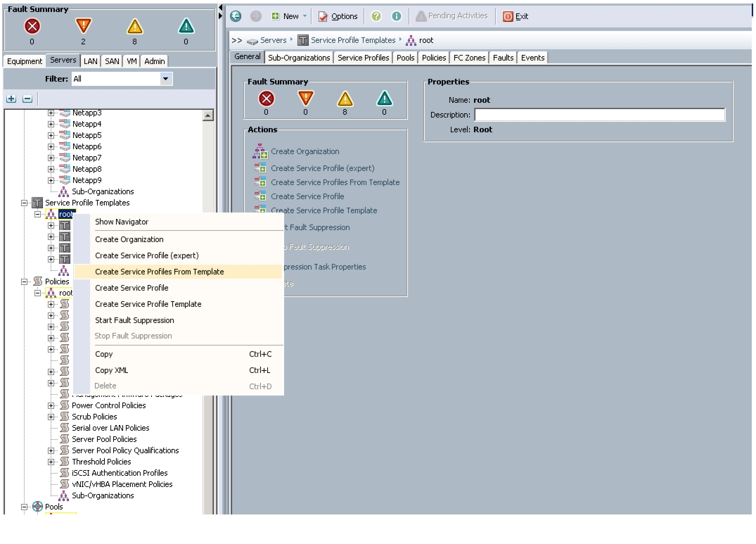Viewport: 756px width, 544px height.
Task: Click the collapse-all minus icon above tree
Action: (x=27, y=99)
